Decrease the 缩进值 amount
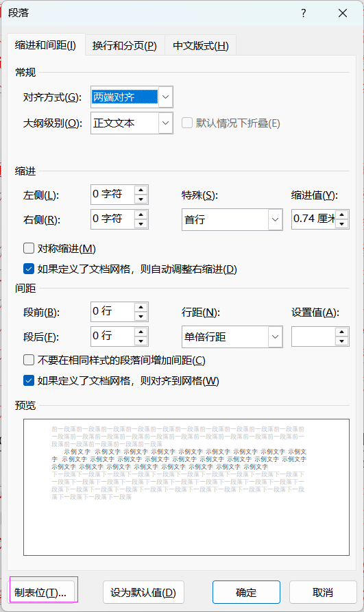 pyautogui.click(x=342, y=224)
